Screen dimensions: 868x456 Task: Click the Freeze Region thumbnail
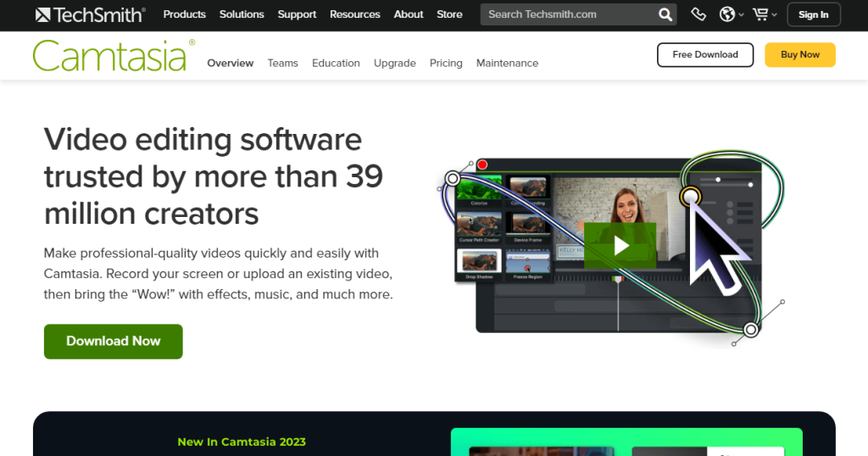tap(528, 264)
